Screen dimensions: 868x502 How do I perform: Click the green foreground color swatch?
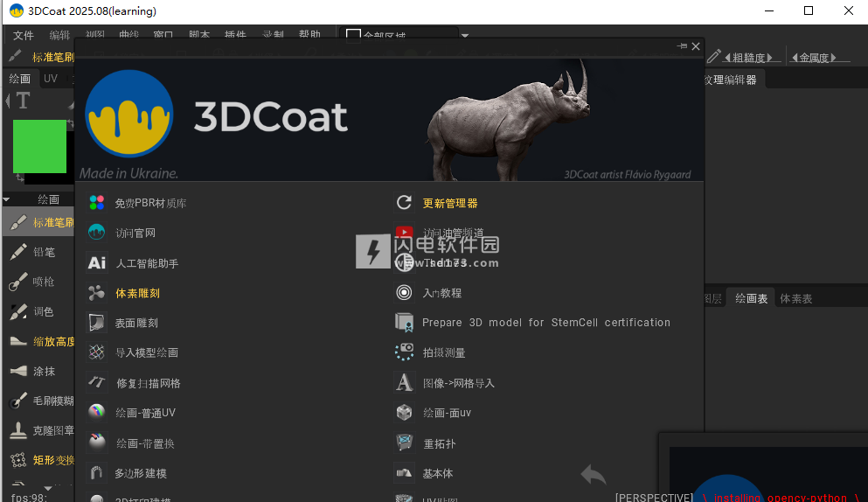click(x=39, y=146)
